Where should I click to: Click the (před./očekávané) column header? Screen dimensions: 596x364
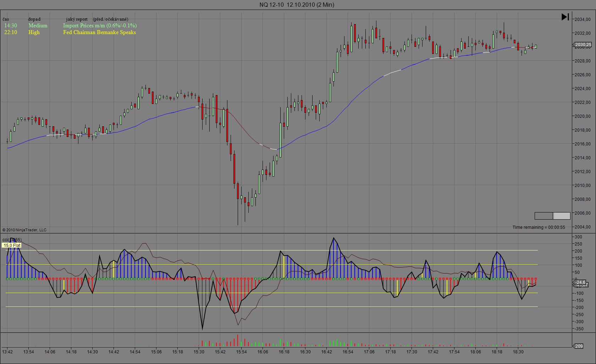pos(111,19)
